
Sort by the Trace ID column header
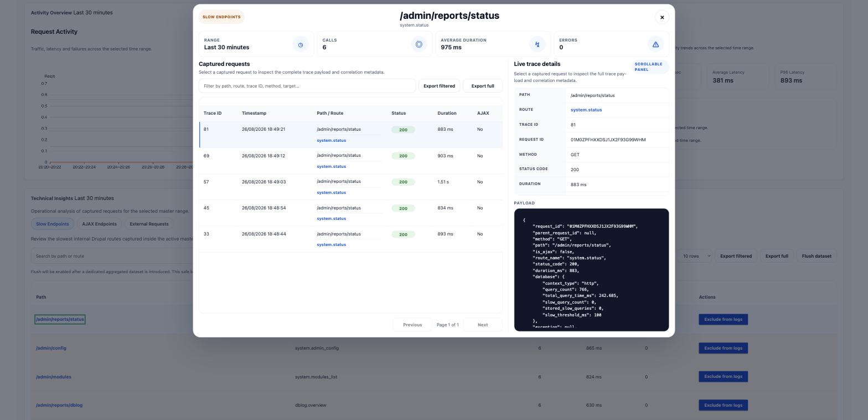(x=213, y=113)
